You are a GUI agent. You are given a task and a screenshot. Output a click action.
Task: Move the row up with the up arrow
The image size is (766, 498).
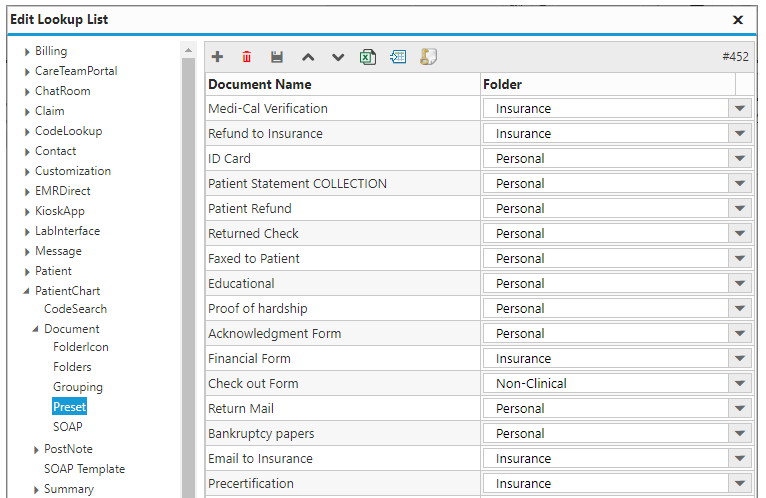pyautogui.click(x=308, y=57)
